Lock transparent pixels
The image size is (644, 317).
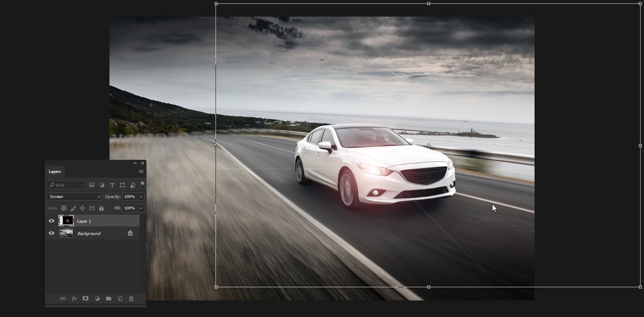click(x=64, y=208)
